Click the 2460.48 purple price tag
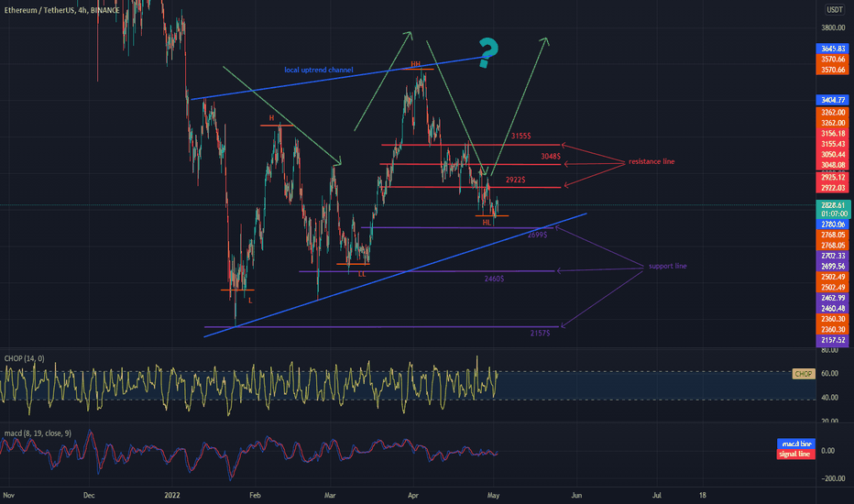Screen dimensions: 854x504 [833, 309]
